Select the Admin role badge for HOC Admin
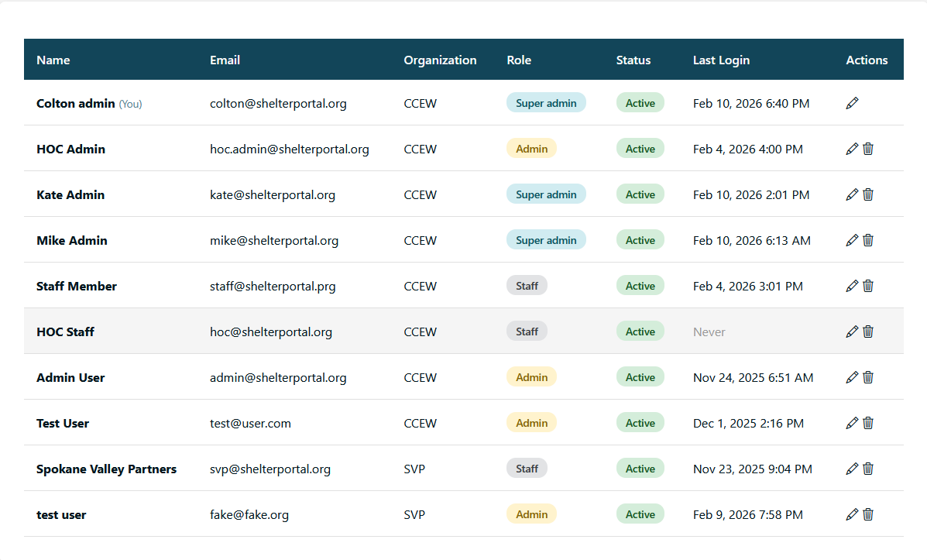Screen dimensions: 927x560 click(x=531, y=148)
